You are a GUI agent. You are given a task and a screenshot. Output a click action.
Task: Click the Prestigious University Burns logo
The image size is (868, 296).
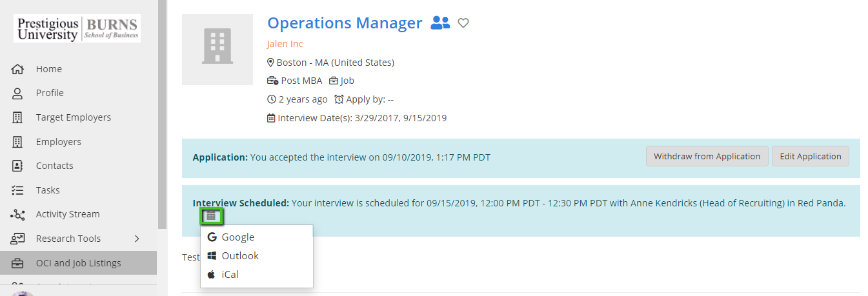click(x=77, y=29)
